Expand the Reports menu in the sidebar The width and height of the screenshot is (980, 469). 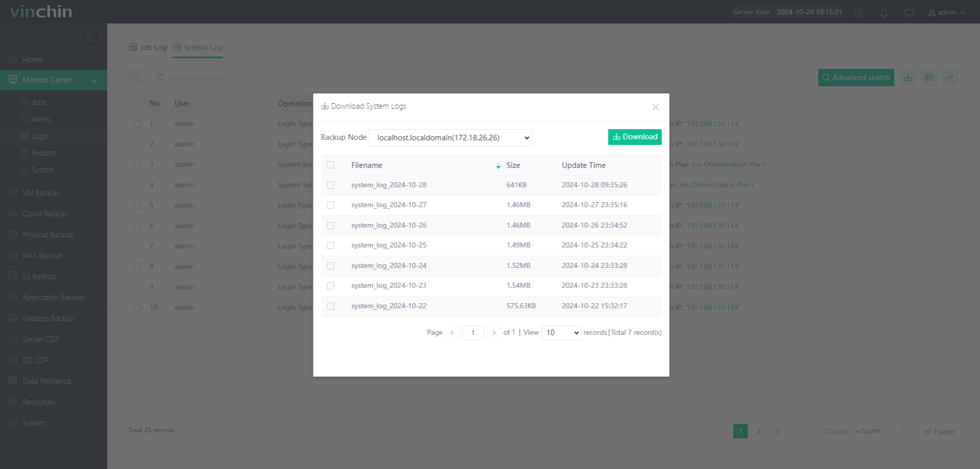tap(43, 153)
